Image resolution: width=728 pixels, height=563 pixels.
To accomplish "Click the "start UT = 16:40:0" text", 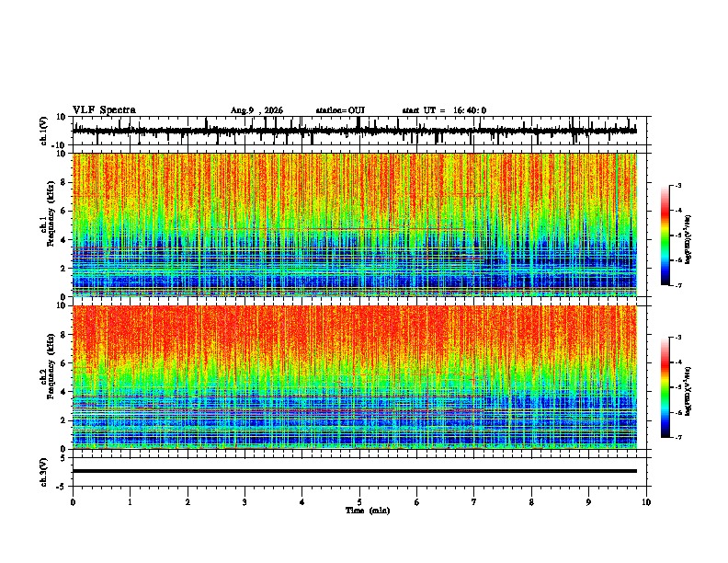I will tap(444, 110).
